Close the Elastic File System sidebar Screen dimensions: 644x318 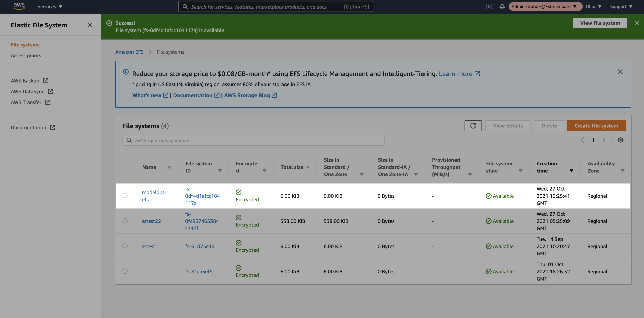click(x=90, y=25)
